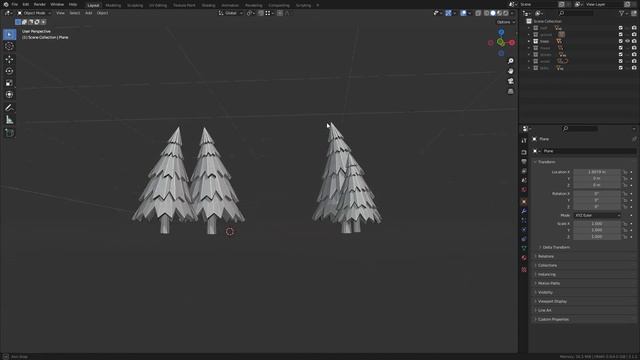Expand the Viewport Display panel
The width and height of the screenshot is (640, 360).
[552, 301]
